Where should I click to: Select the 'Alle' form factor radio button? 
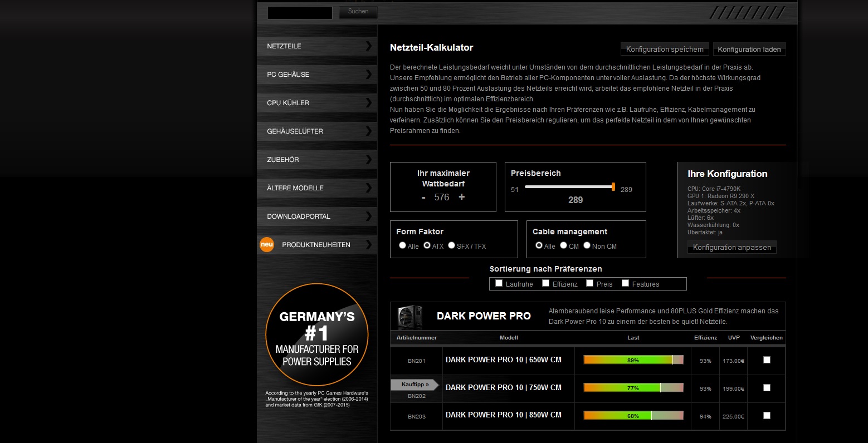402,245
